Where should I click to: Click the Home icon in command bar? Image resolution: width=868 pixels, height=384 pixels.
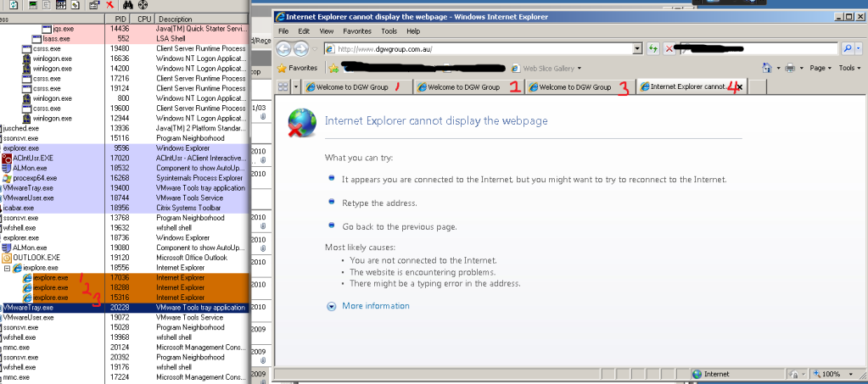click(767, 68)
